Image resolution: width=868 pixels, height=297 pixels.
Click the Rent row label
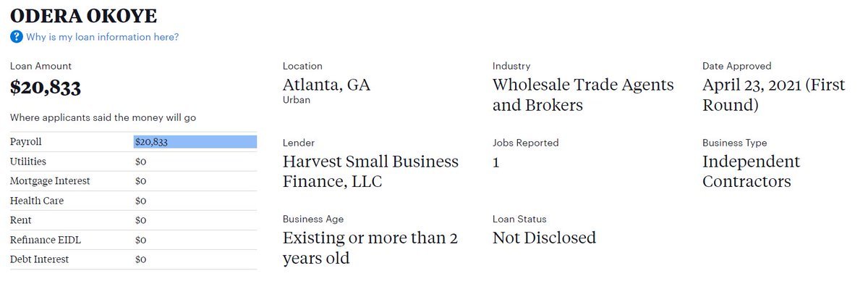(x=21, y=220)
